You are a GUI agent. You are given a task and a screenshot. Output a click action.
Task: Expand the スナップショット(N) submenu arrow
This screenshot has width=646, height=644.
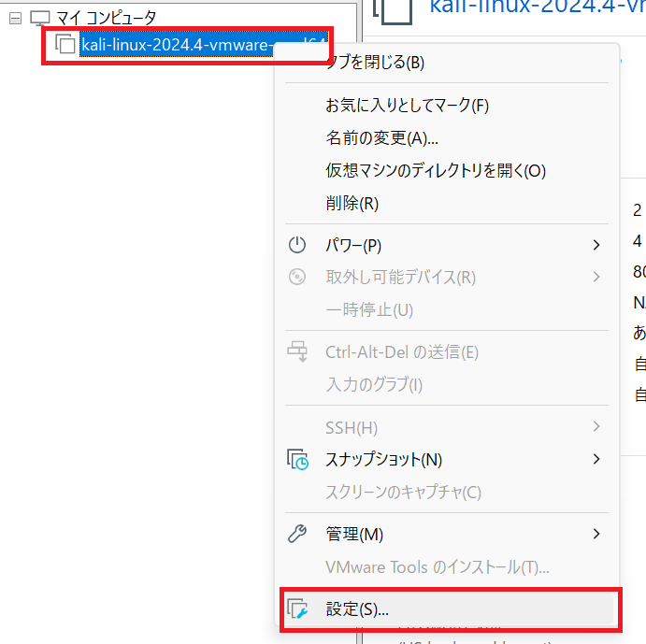(596, 460)
